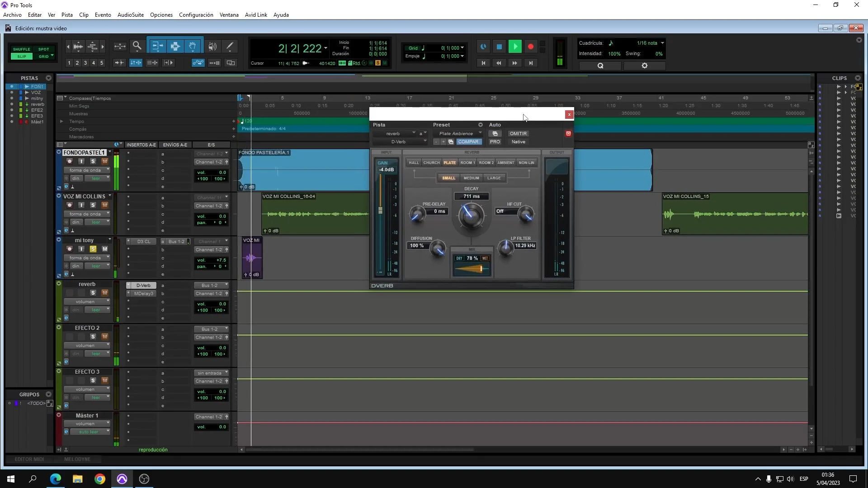Click the plug-in target red icon

(568, 133)
